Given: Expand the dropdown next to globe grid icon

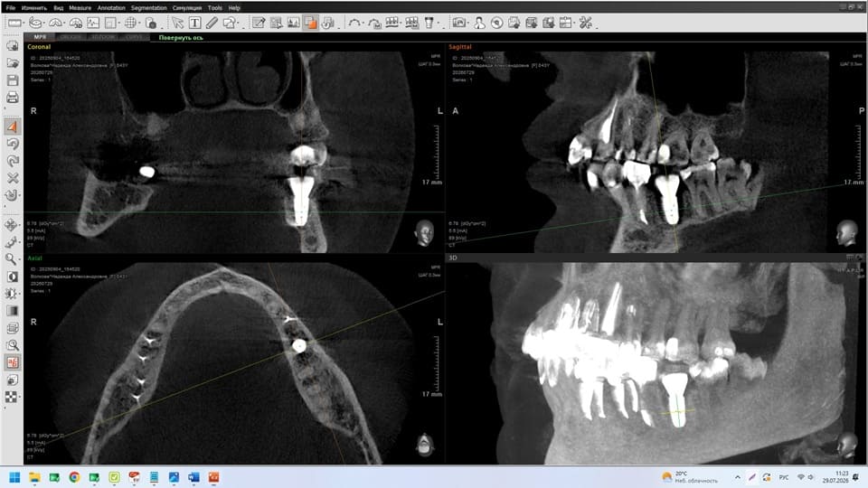Looking at the screenshot, I should [139, 24].
